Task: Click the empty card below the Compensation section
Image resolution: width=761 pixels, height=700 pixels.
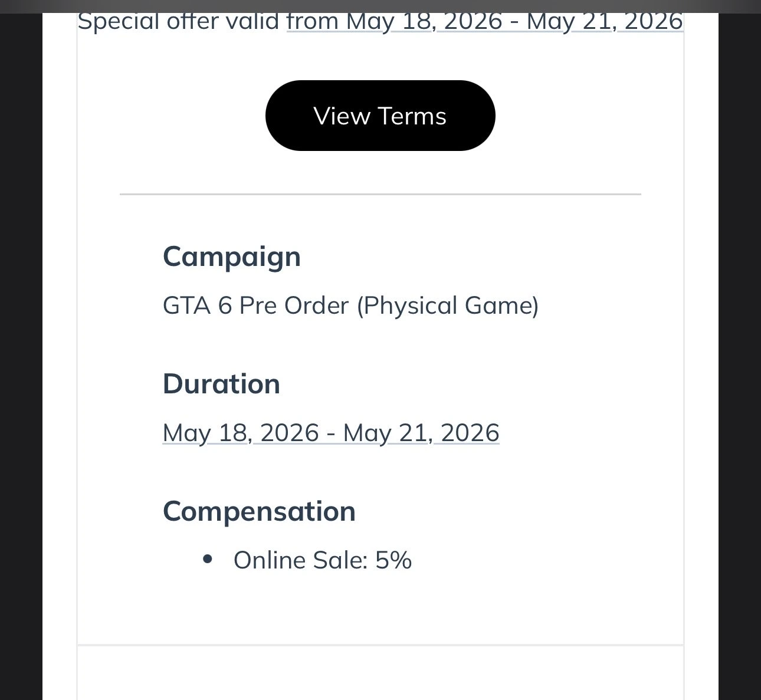Action: 380,673
